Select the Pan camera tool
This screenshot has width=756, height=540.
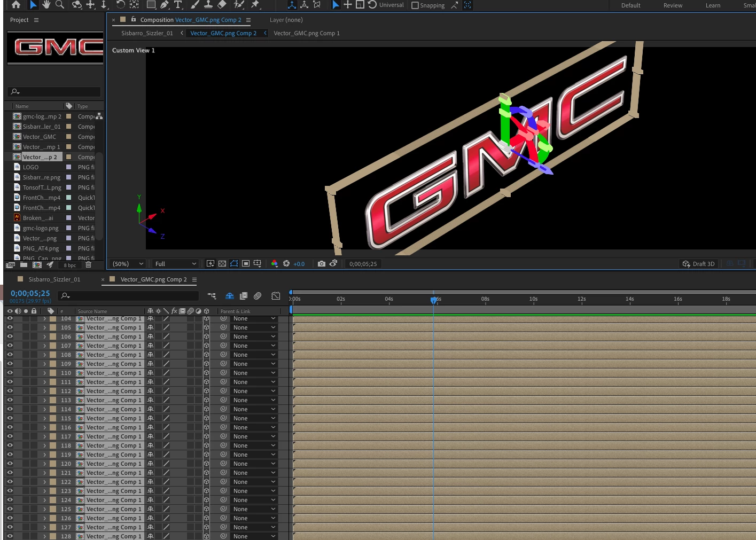[91, 5]
